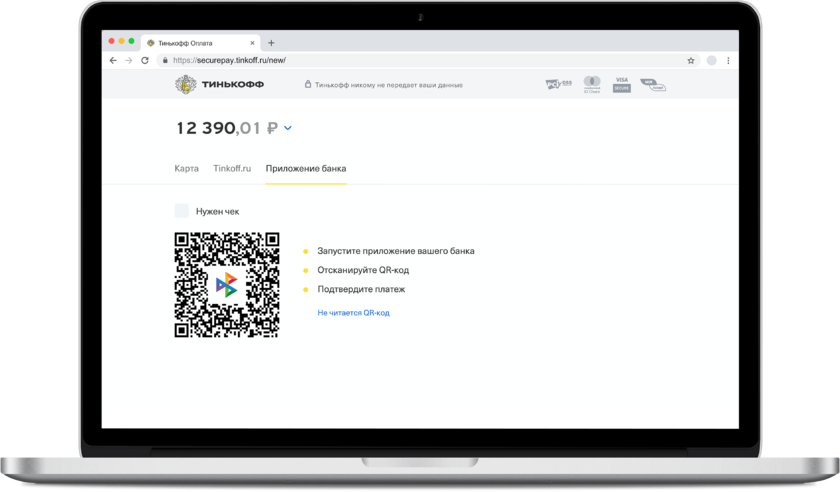Viewport: 840px width, 492px height.
Task: Click the browser forward arrow
Action: (x=129, y=60)
